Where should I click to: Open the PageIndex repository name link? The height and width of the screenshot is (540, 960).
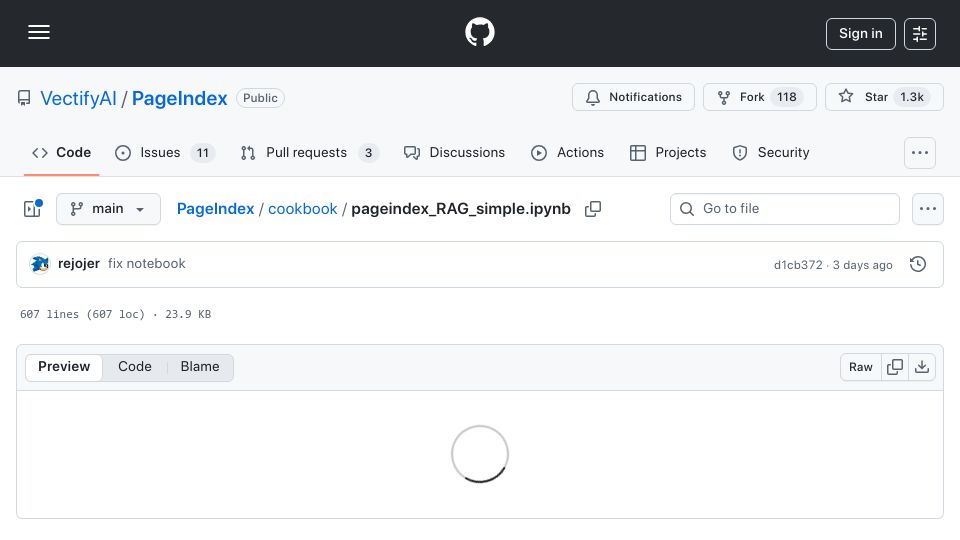[179, 98]
